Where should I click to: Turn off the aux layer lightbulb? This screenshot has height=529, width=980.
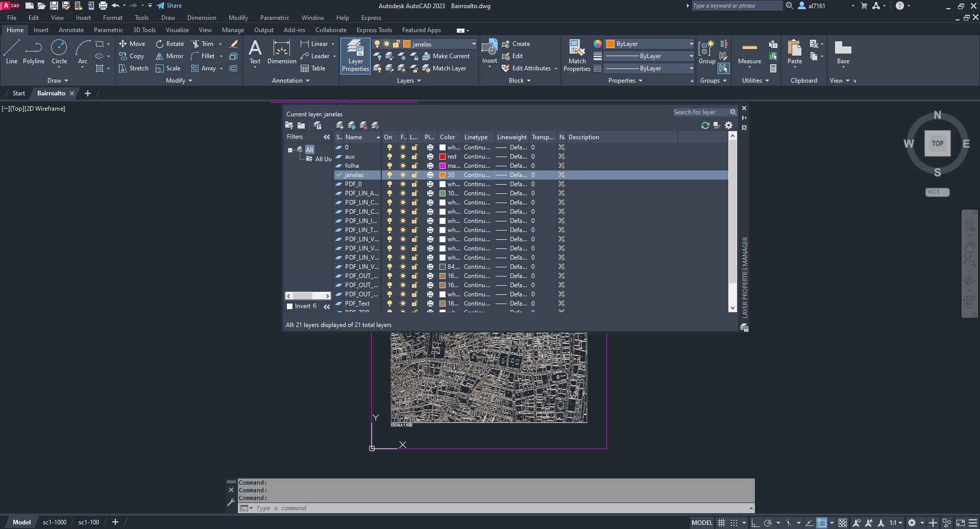tap(389, 157)
